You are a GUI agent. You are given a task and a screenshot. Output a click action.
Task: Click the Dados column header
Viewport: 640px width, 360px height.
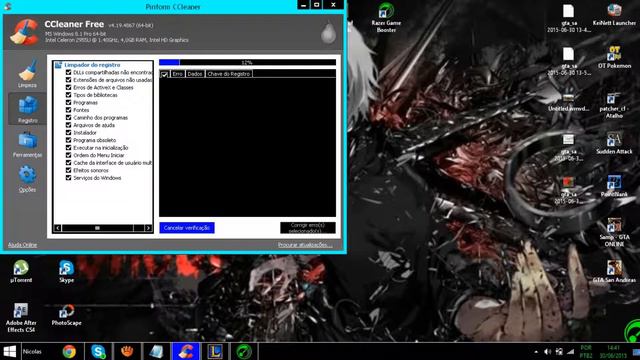pos(195,74)
